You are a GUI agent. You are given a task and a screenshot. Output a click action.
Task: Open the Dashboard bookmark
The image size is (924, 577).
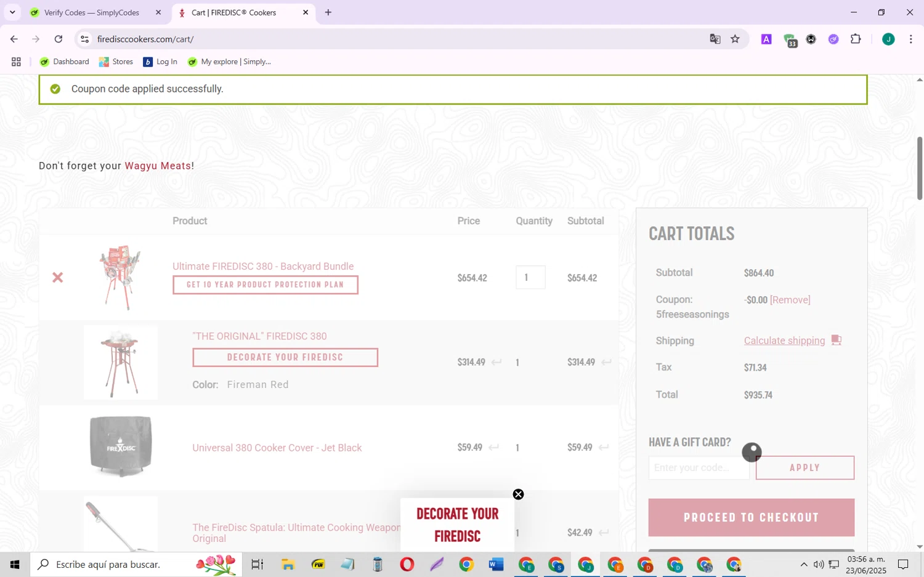[x=64, y=62]
